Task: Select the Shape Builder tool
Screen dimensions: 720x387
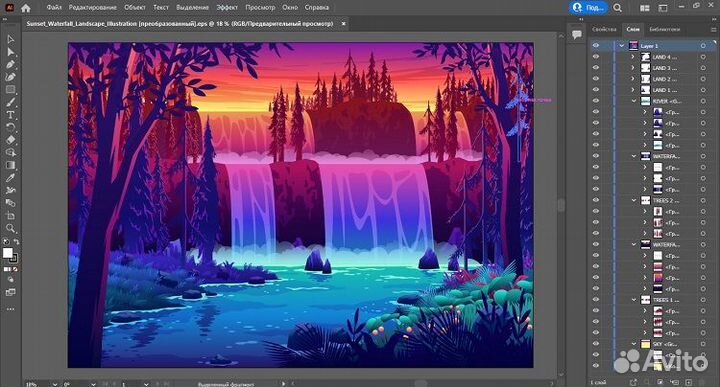Action: point(11,152)
